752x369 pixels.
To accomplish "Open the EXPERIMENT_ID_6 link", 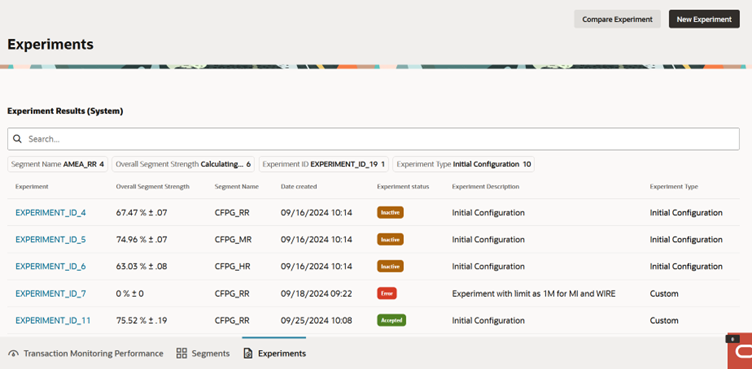I will (50, 266).
